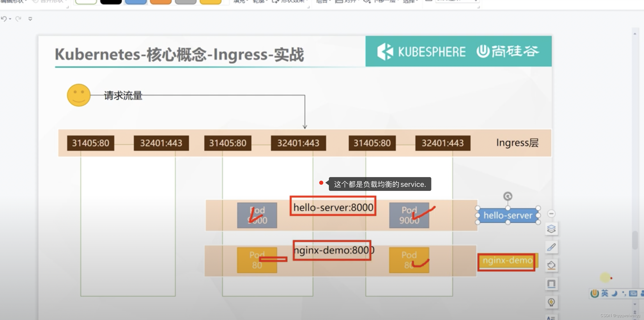This screenshot has width=644, height=320.
Task: Toggle the IME moon half-width mode
Action: [614, 293]
